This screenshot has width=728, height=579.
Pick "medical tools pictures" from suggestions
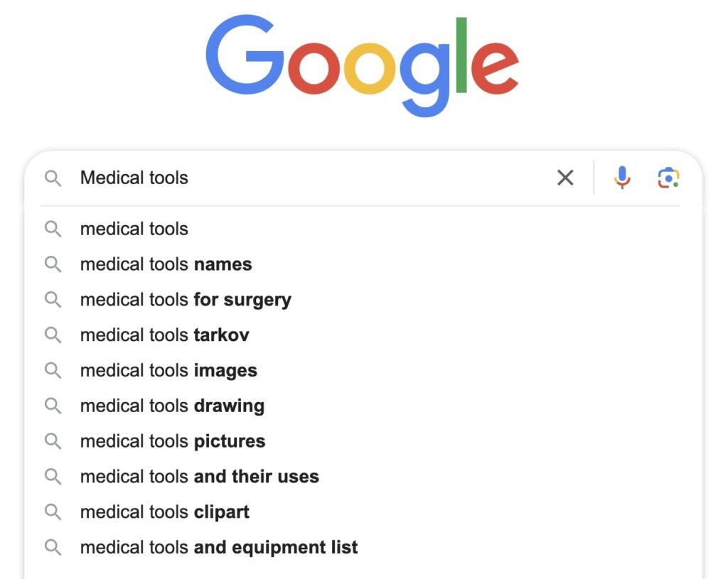pos(173,441)
